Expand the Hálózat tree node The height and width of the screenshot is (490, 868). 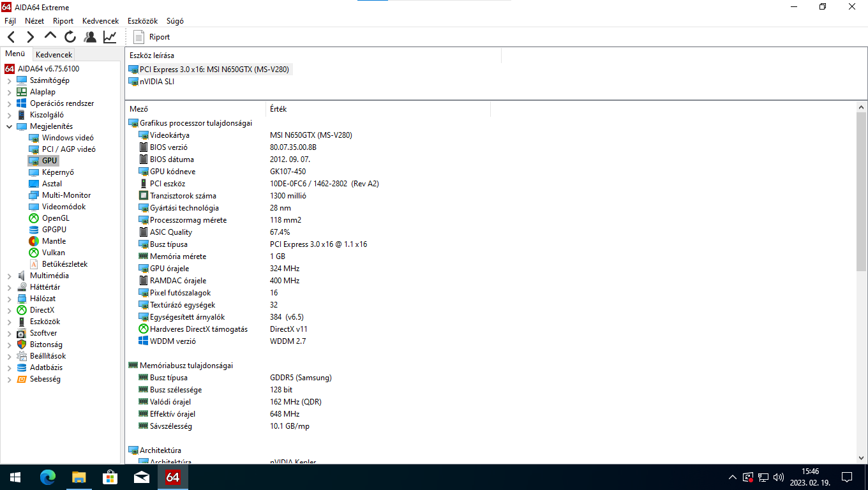[x=10, y=299]
